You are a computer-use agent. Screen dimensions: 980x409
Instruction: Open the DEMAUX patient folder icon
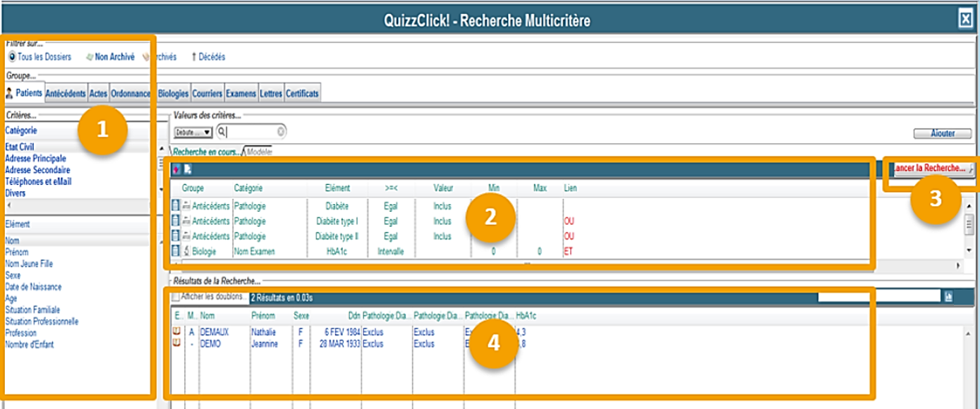(176, 331)
